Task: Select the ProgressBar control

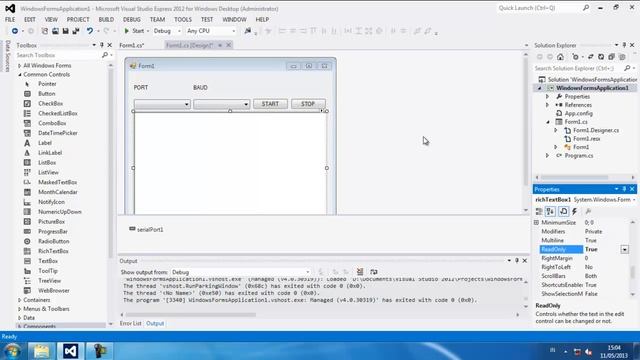Action: pyautogui.click(x=53, y=231)
